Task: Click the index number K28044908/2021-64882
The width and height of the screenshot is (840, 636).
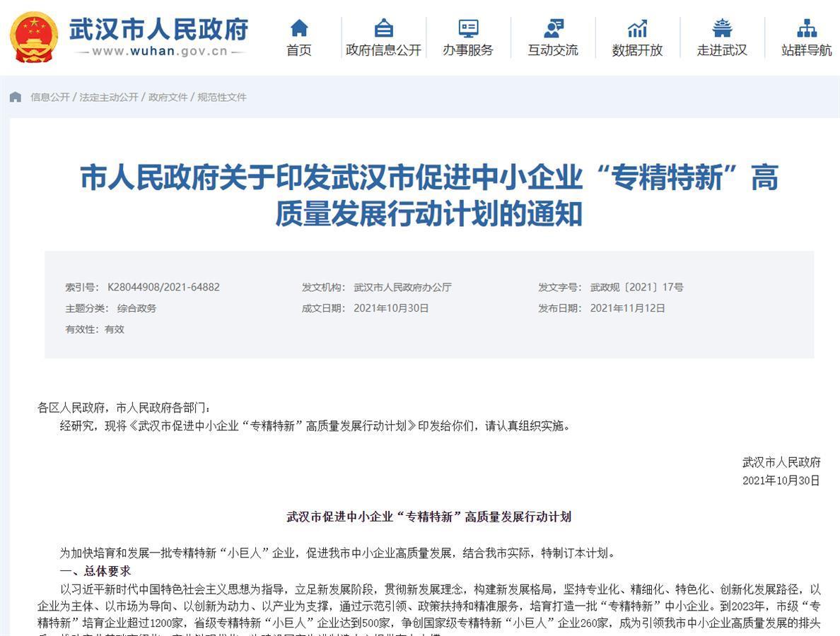Action: [163, 287]
